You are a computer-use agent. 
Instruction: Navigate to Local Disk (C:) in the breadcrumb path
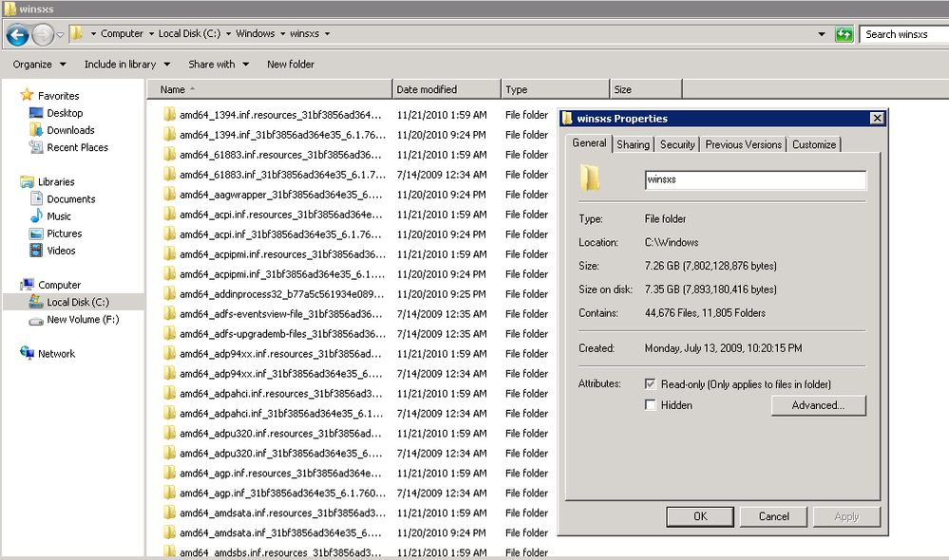coord(189,34)
